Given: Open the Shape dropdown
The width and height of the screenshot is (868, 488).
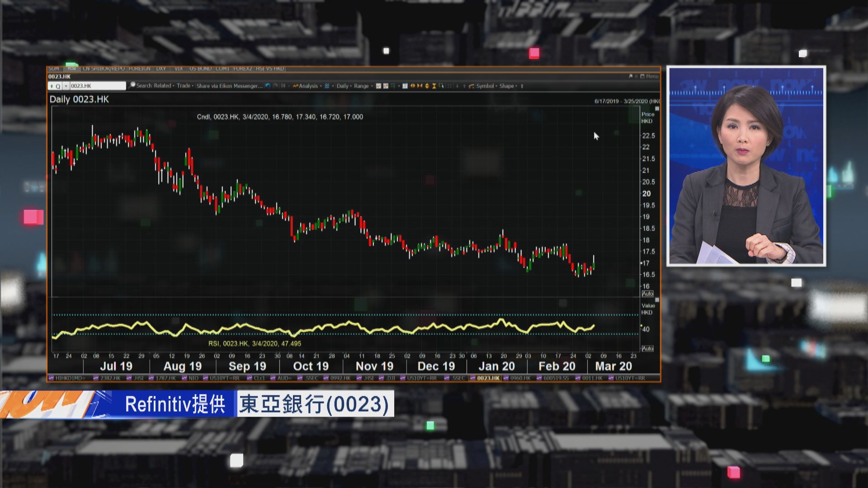Looking at the screenshot, I should click(507, 86).
